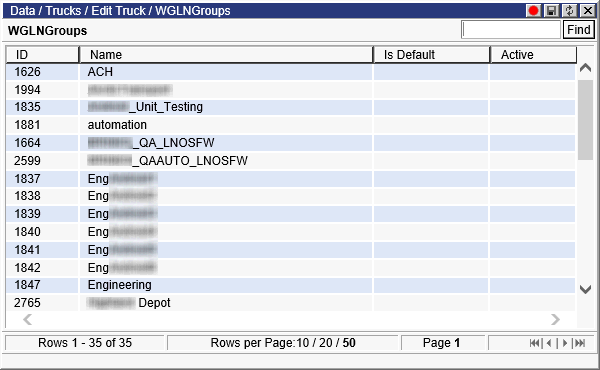The width and height of the screenshot is (600, 370).
Task: Select the Engineering group name
Action: [120, 285]
